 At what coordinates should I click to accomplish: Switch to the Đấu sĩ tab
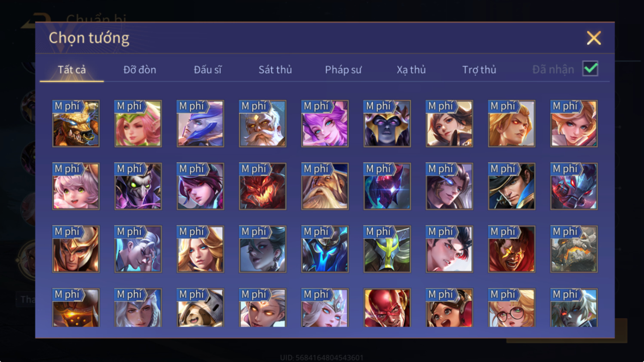tap(208, 70)
